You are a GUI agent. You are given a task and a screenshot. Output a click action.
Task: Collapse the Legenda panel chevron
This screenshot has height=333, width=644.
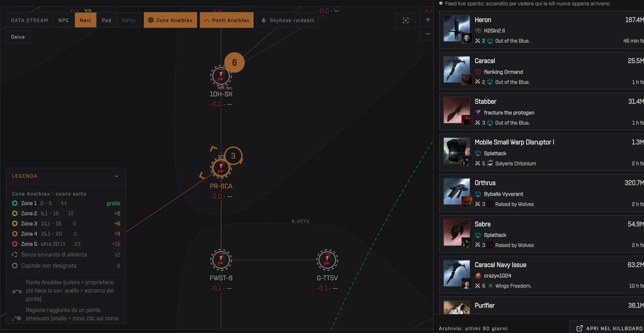pos(116,176)
